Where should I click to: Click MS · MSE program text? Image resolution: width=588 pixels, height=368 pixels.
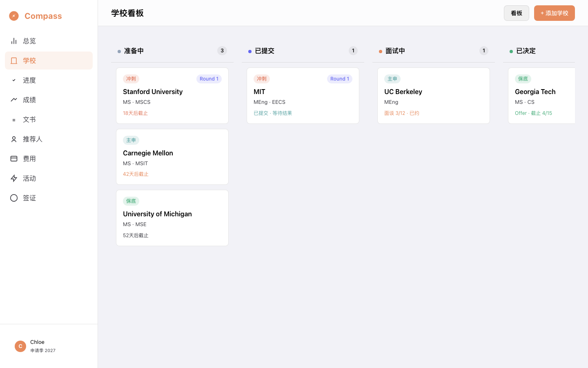pyautogui.click(x=135, y=224)
